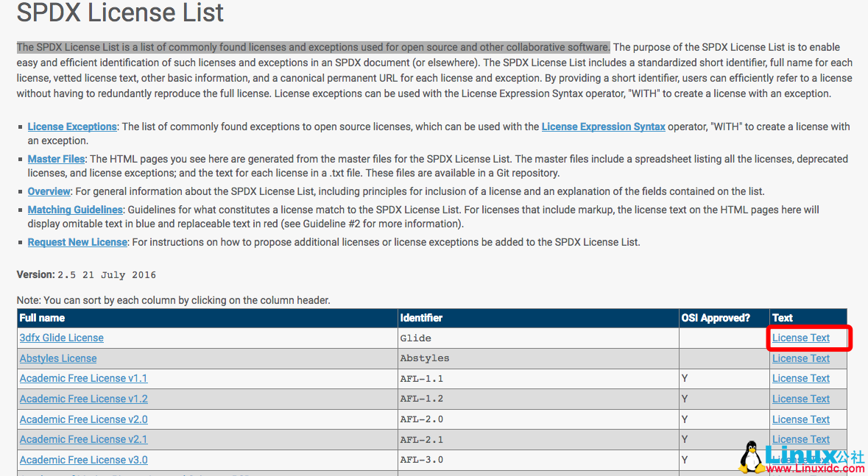Image resolution: width=868 pixels, height=476 pixels.
Task: View License Text for Abstyles
Action: click(800, 358)
